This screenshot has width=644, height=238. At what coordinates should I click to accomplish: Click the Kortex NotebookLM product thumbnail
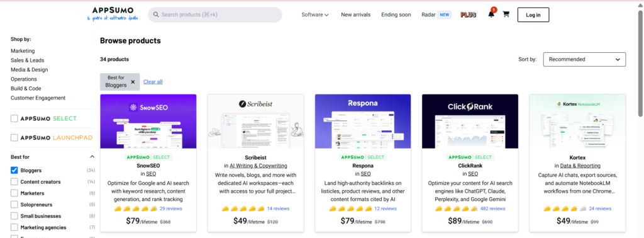click(x=577, y=122)
